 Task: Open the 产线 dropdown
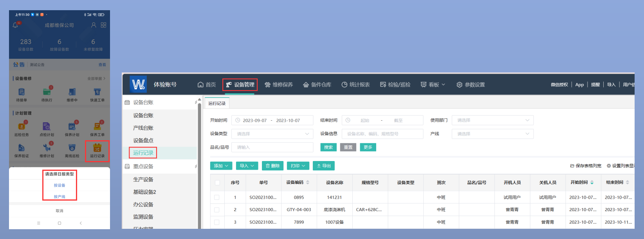492,134
